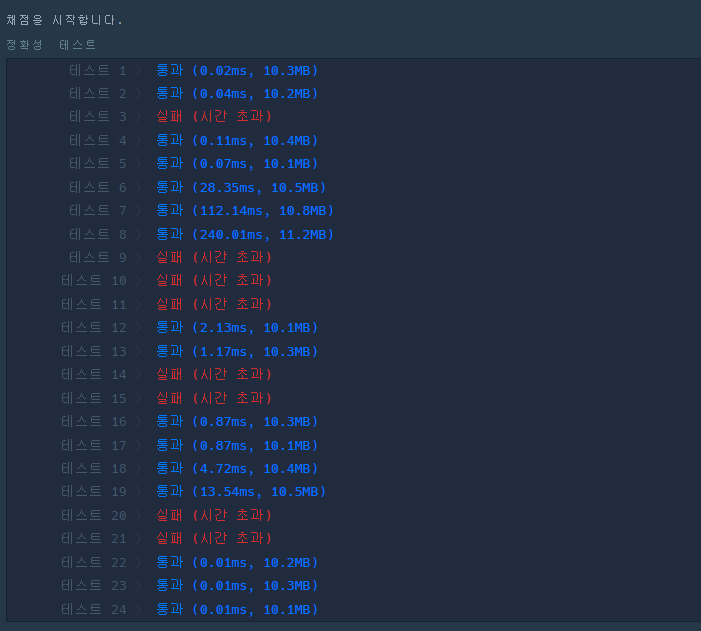Click result '통과 (0.02ms, 10.3MB)' for 테스트 1
Screen dimensions: 701x631
click(237, 70)
